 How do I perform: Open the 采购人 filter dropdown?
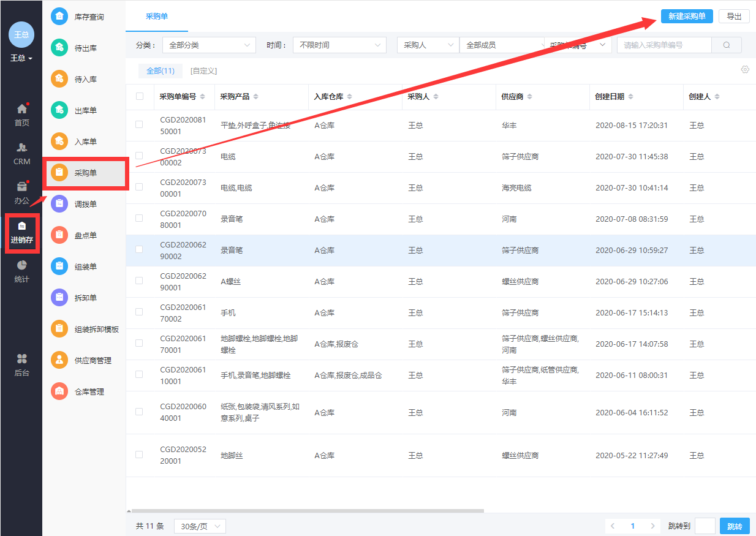pyautogui.click(x=428, y=45)
